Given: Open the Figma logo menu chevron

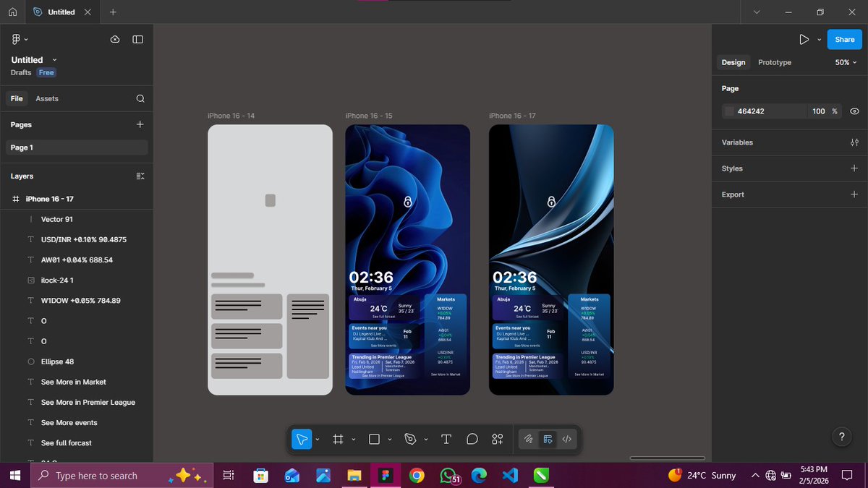Looking at the screenshot, I should click(27, 39).
